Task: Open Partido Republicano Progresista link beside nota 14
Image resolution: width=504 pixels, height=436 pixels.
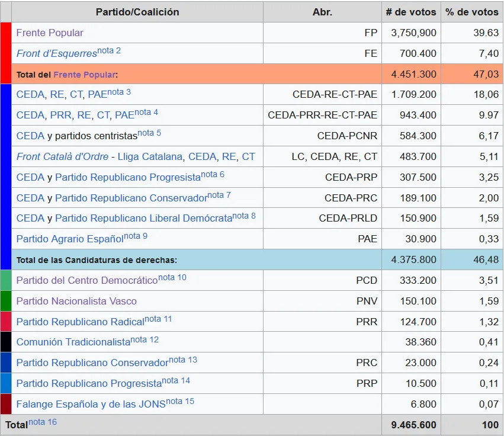Action: click(89, 384)
